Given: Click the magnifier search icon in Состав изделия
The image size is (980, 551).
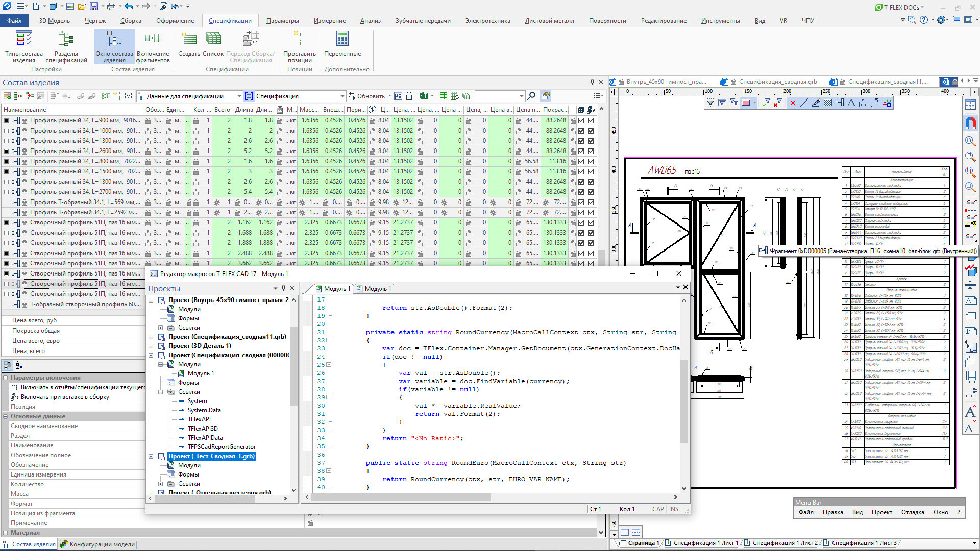Looking at the screenshot, I should point(531,96).
